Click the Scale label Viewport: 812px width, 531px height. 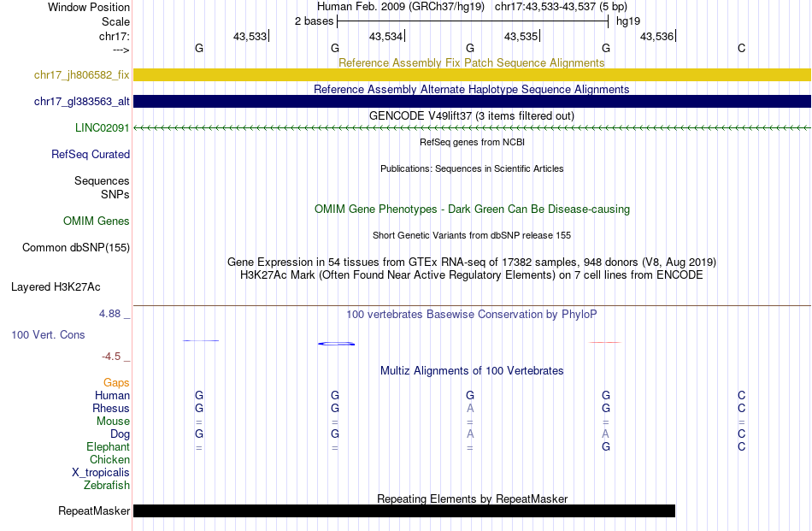[x=115, y=21]
